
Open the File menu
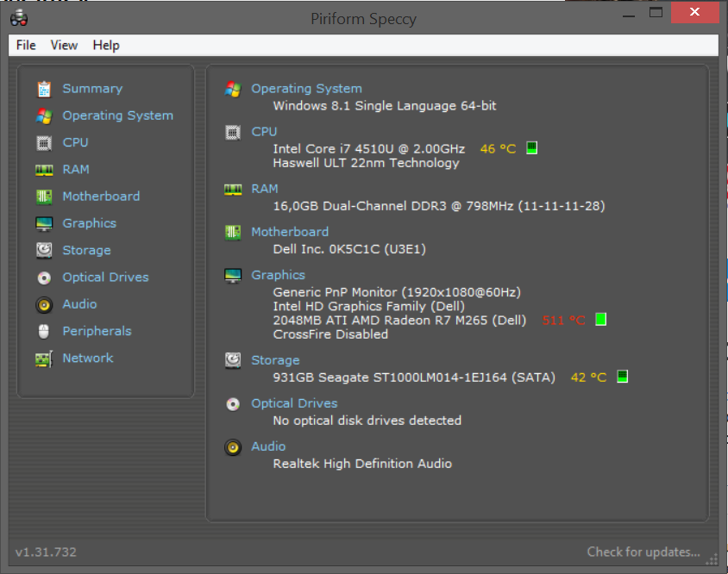pyautogui.click(x=26, y=46)
